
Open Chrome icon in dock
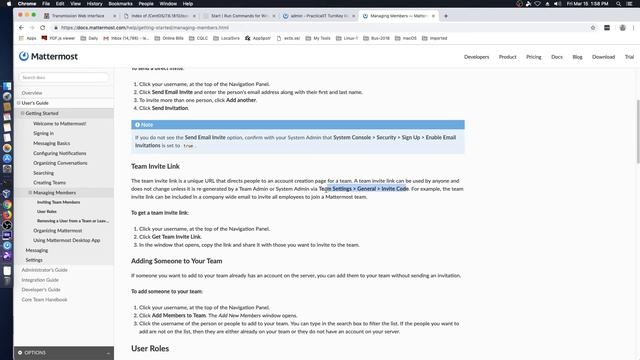pyautogui.click(x=7, y=204)
